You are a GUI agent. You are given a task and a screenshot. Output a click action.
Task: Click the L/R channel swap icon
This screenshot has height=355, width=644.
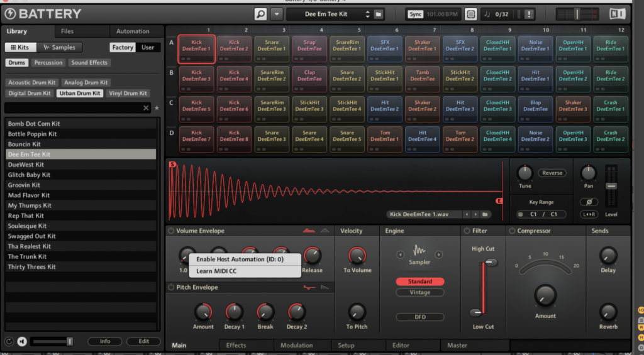589,215
